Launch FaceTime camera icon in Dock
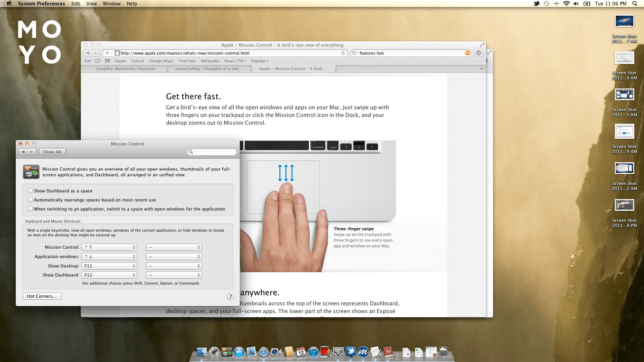This screenshot has height=362, width=644. point(276,352)
